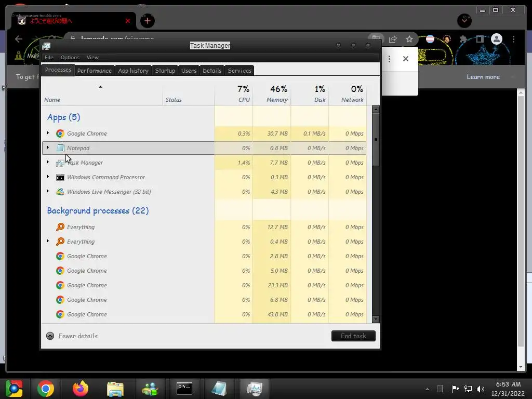Click the Task Manager icon in Apps list
Viewport: 532px width, 399px height.
(x=60, y=163)
